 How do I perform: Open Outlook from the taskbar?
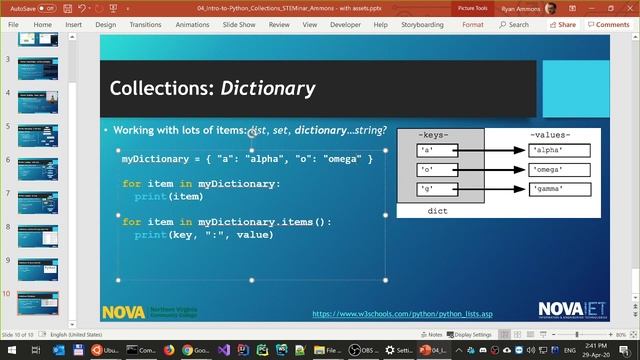[59, 350]
